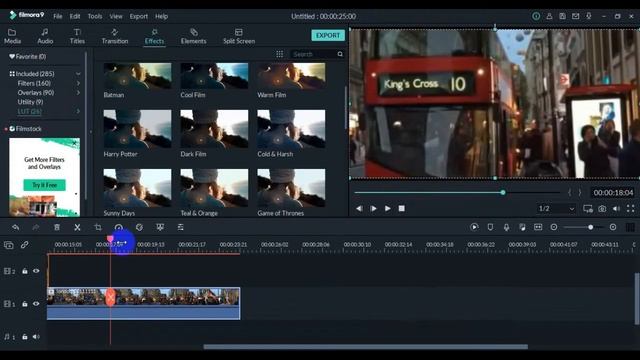Open the Help menu
Screen dimensions: 640x360
click(x=161, y=16)
